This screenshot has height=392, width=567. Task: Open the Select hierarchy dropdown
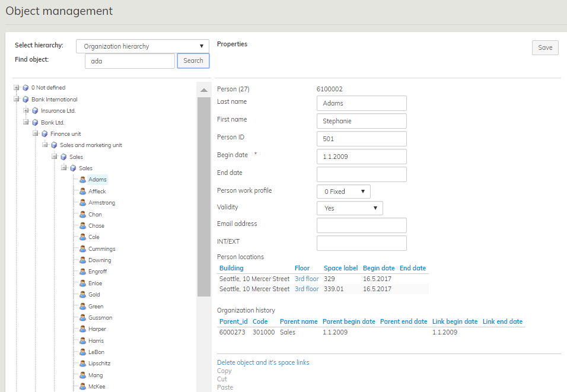[x=142, y=46]
